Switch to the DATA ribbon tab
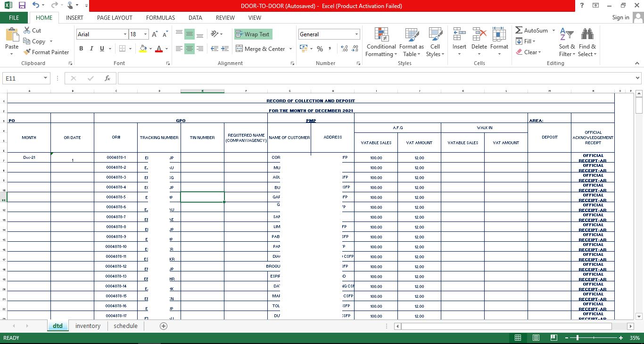The width and height of the screenshot is (644, 344). coord(195,18)
